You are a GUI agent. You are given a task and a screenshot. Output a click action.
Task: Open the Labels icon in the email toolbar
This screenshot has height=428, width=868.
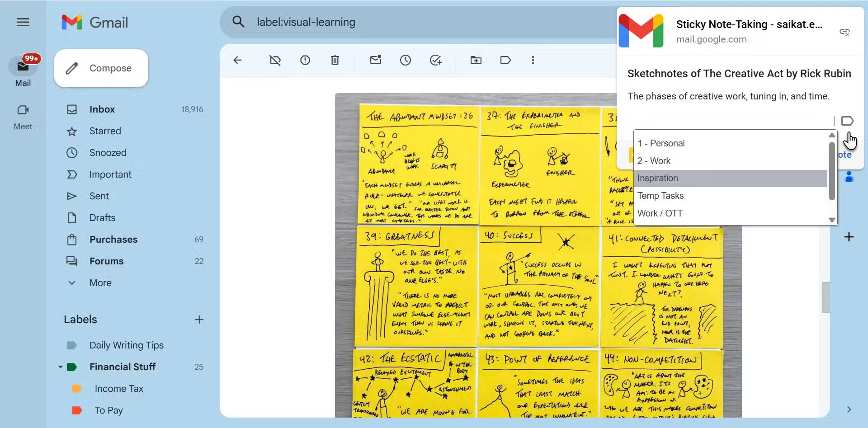click(x=505, y=60)
